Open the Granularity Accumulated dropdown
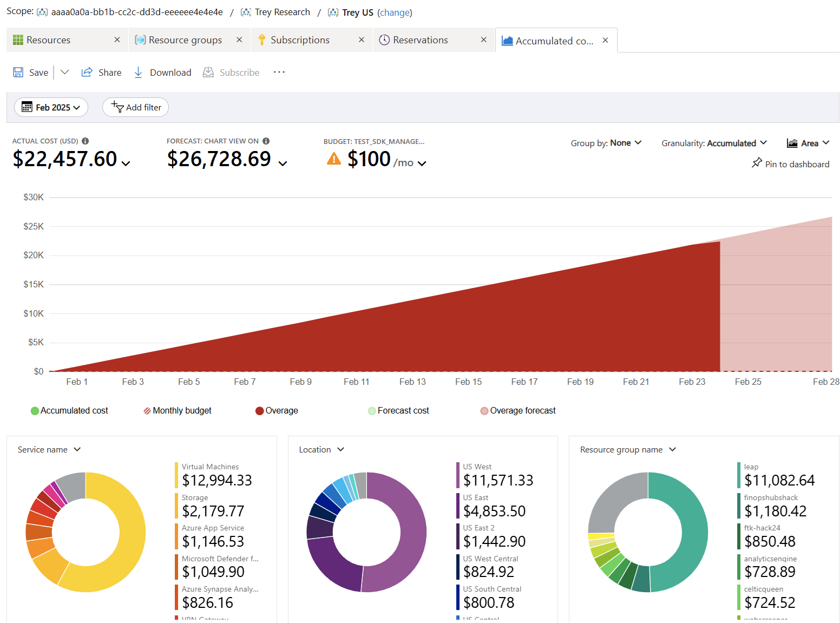Screen dimensions: 840x623 (714, 143)
